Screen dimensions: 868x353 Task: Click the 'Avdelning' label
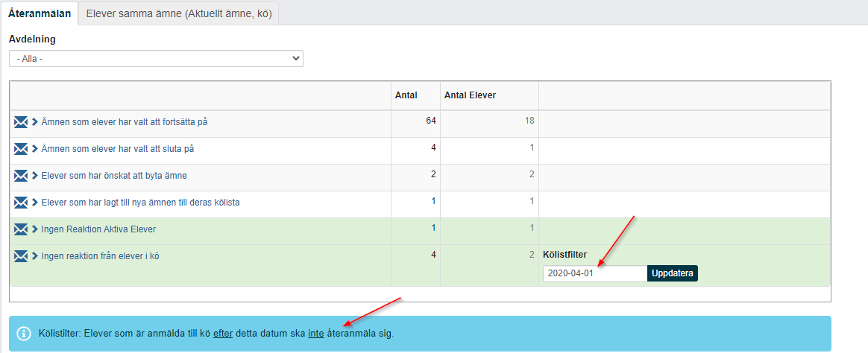click(32, 39)
